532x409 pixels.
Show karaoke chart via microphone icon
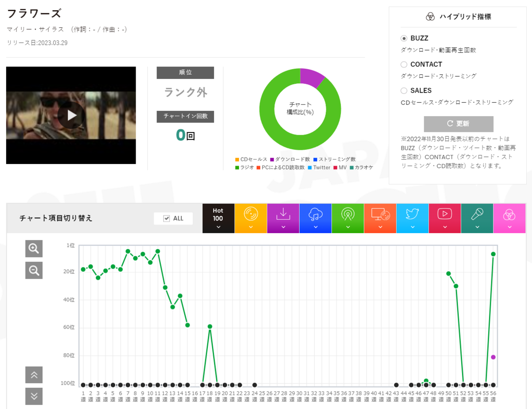click(x=477, y=218)
